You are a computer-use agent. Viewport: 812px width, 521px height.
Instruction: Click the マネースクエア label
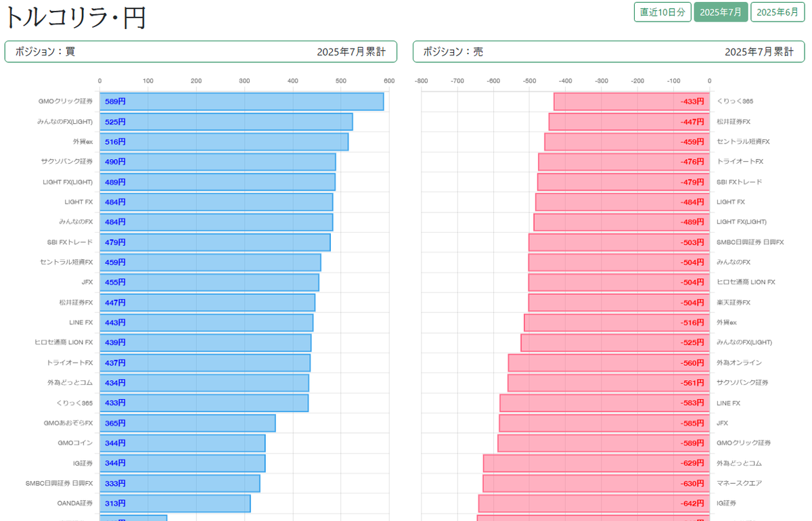739,483
